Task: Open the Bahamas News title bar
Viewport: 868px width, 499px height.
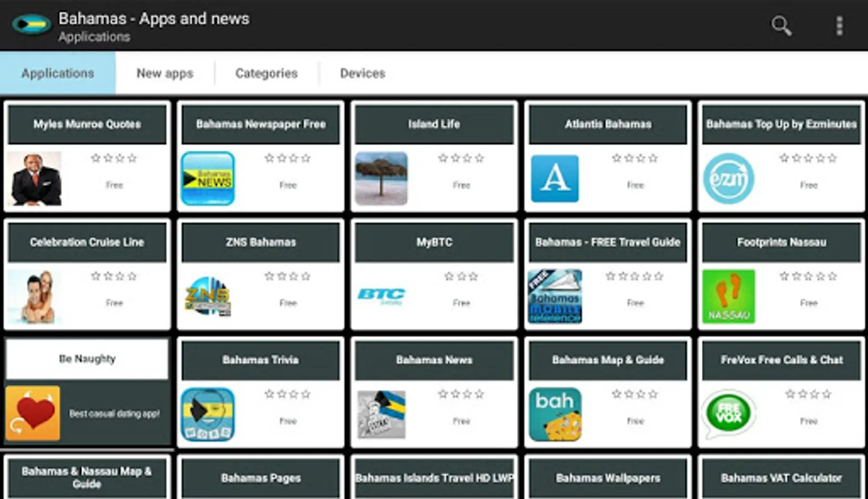Action: [x=434, y=360]
